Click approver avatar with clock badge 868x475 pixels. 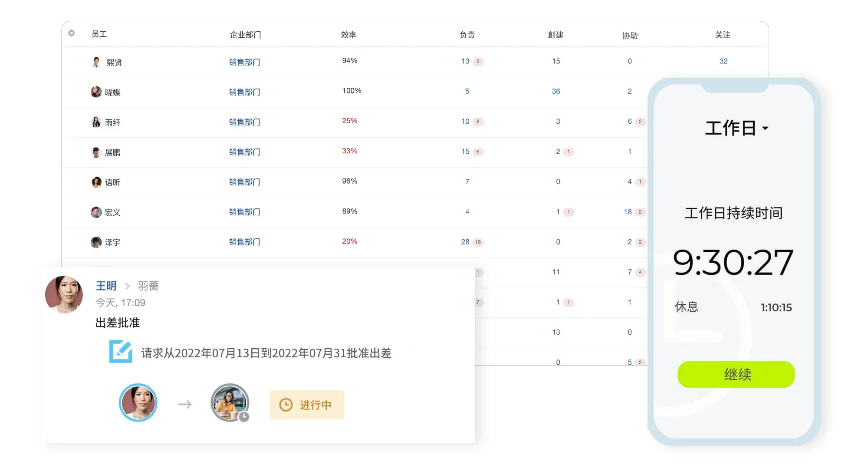pos(230,402)
